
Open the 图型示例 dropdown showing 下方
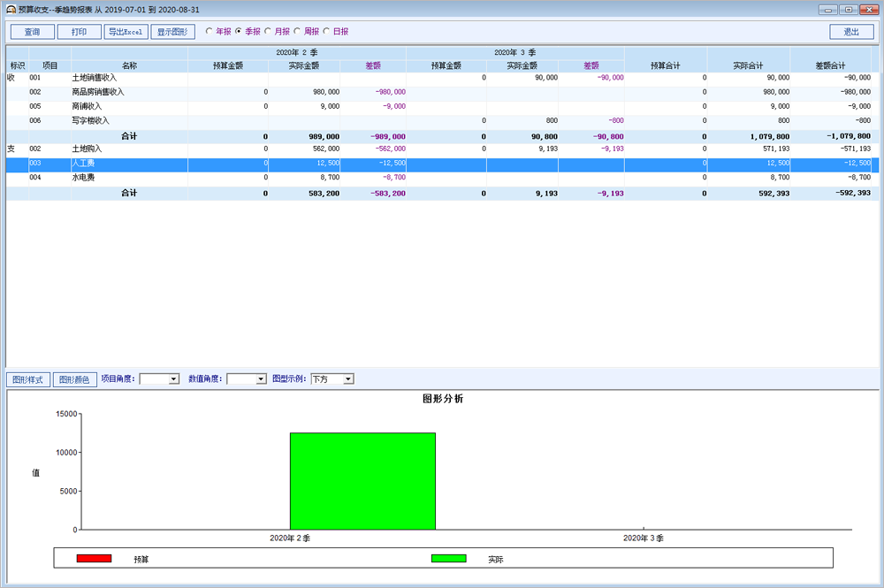click(x=348, y=378)
